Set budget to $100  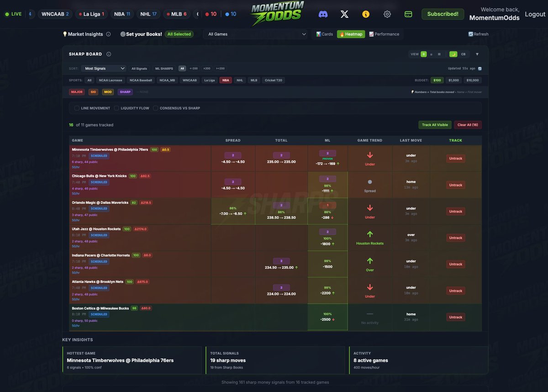point(437,80)
